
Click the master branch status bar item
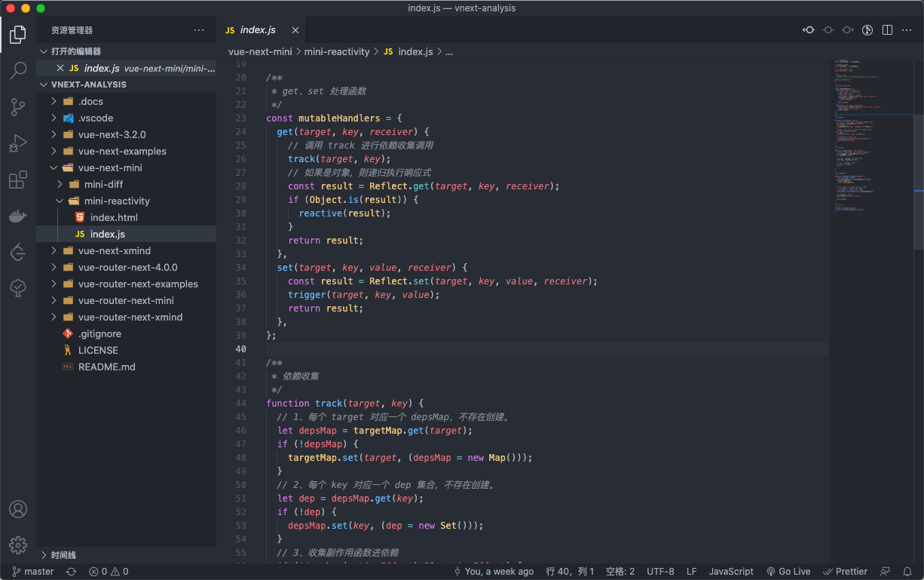[32, 572]
